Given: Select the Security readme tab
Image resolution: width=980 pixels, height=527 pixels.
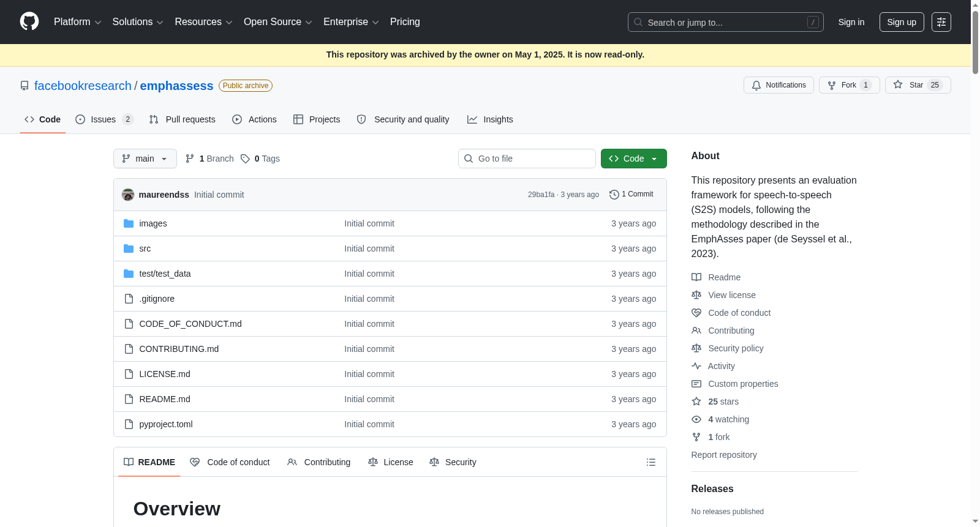Looking at the screenshot, I should (x=453, y=462).
